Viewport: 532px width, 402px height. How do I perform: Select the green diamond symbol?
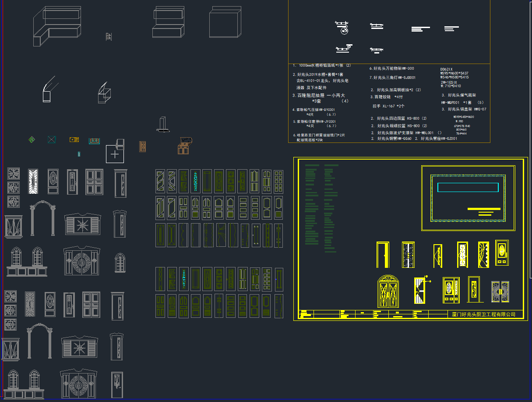pos(32,140)
